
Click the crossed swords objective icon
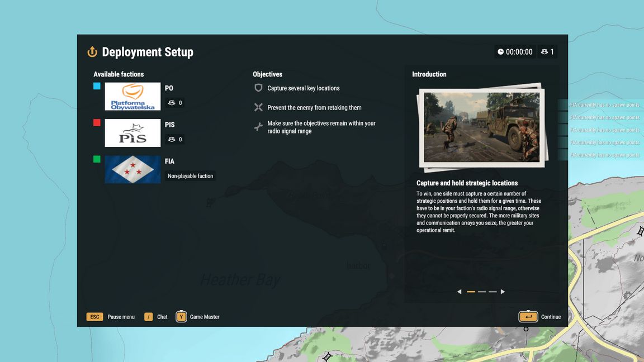click(x=258, y=107)
